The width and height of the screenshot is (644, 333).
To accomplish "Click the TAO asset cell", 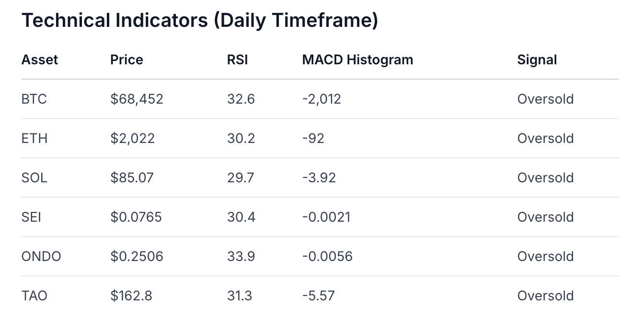I will [x=34, y=296].
